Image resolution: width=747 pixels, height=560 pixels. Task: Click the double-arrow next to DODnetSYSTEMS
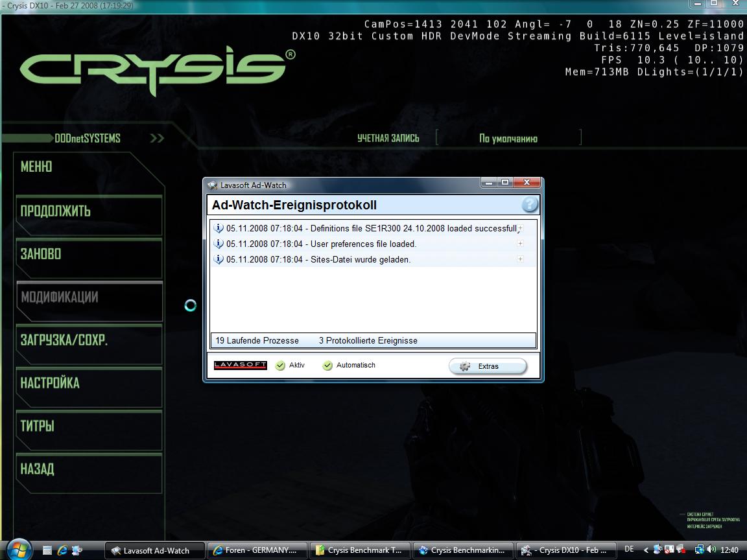(x=157, y=138)
